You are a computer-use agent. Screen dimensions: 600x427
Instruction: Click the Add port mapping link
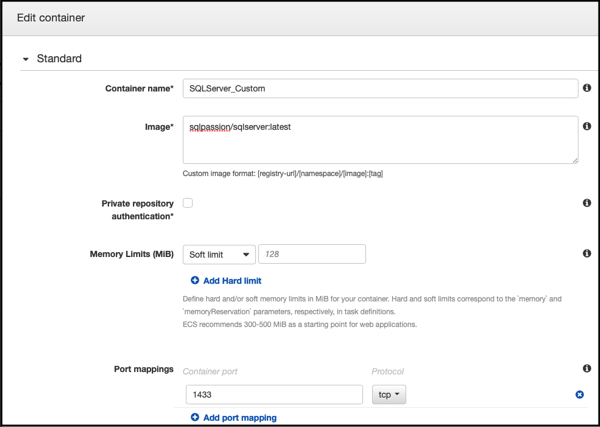coord(239,418)
